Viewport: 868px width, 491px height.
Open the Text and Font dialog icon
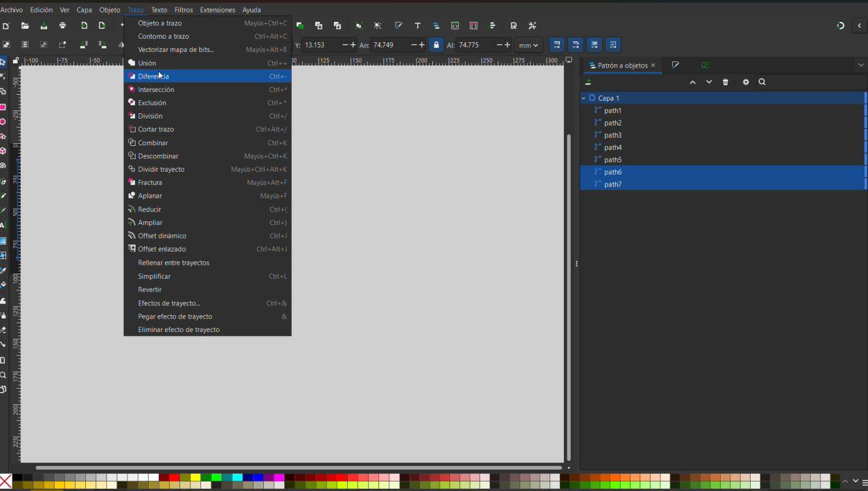(x=417, y=26)
